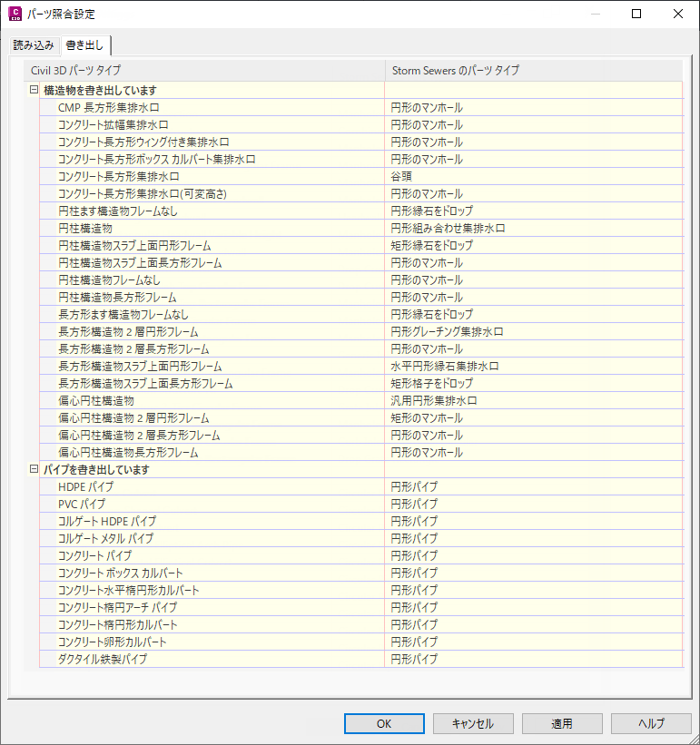Select the 偏心円柱構造物 row
700x745 pixels.
[361, 400]
